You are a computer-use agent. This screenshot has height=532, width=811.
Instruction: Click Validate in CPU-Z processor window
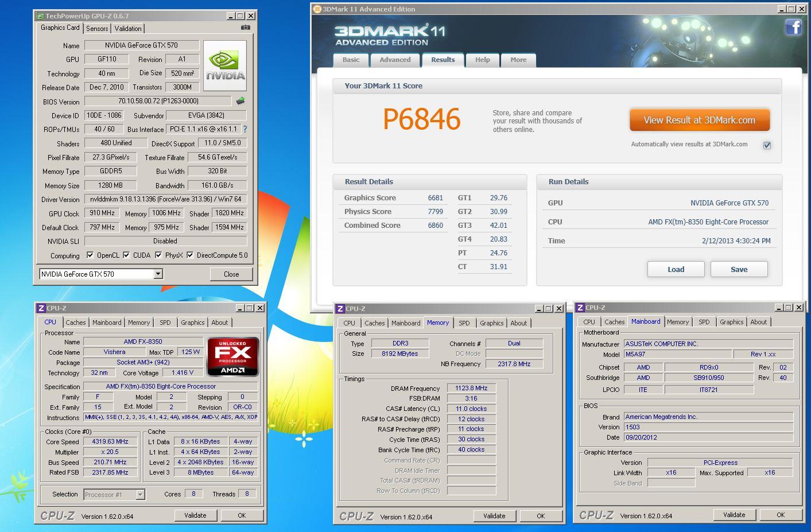point(195,515)
